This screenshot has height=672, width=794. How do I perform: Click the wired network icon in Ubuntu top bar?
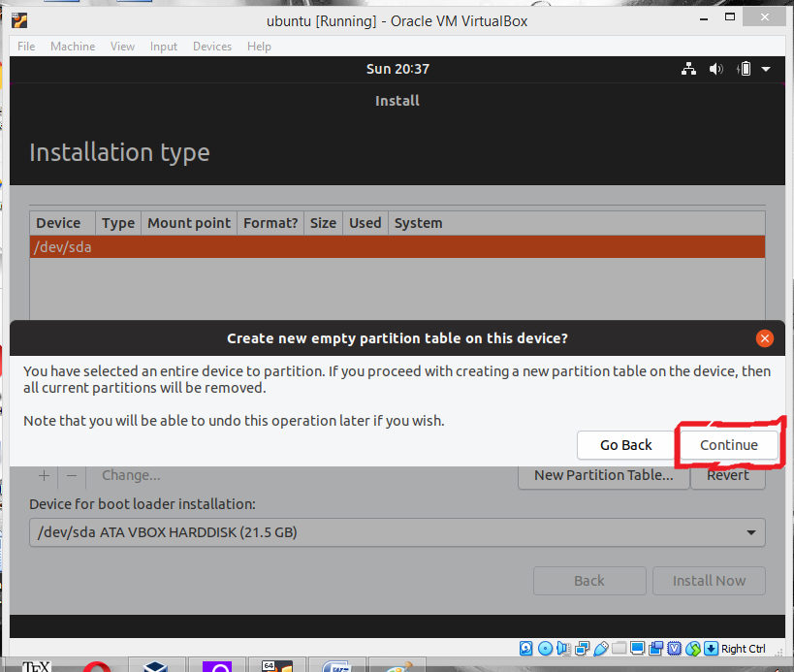[x=688, y=69]
